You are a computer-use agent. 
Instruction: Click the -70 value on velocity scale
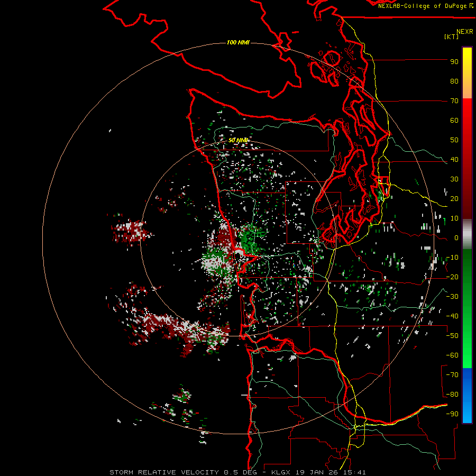pyautogui.click(x=452, y=375)
